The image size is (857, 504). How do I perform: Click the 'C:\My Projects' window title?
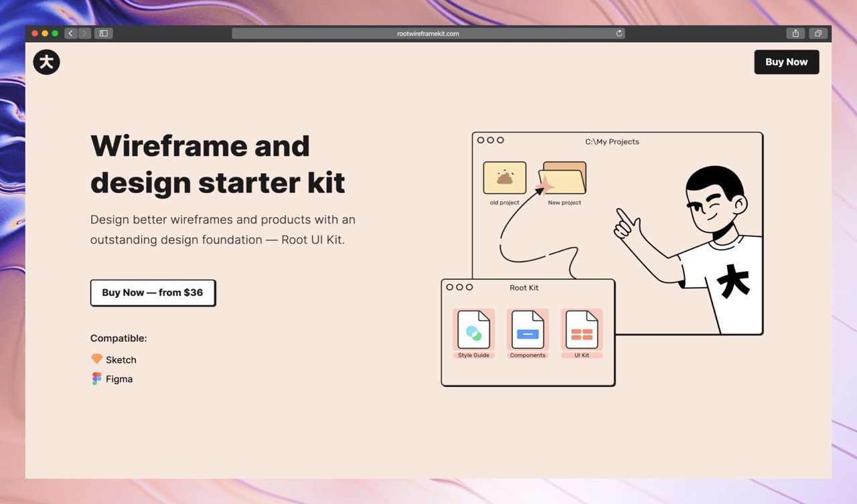point(612,142)
